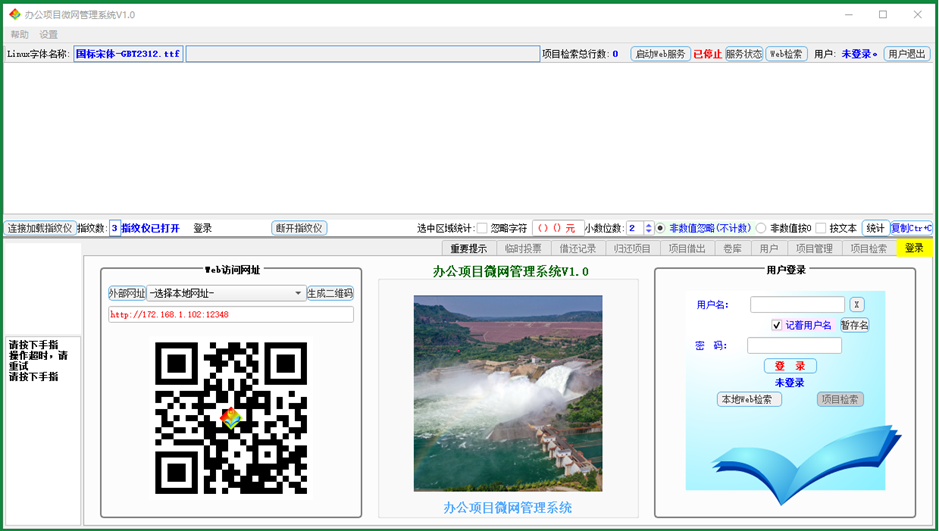The image size is (939, 531).
Task: Open the 设置 menu
Action: coord(49,35)
